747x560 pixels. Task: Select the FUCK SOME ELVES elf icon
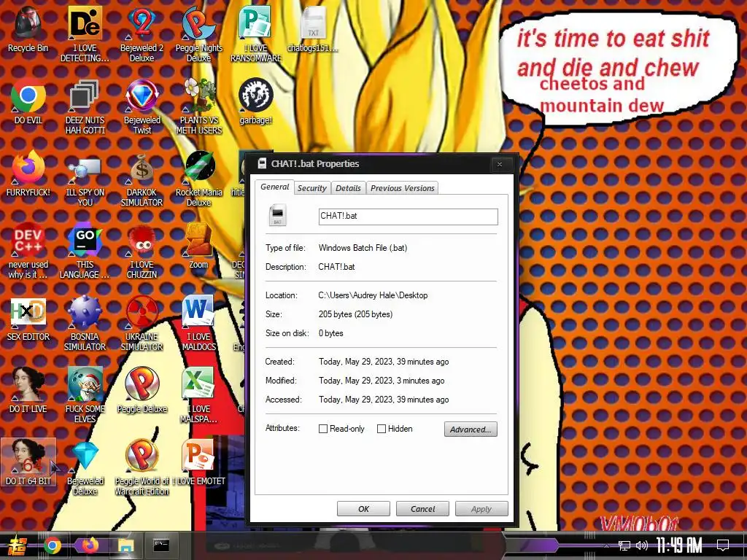click(x=85, y=395)
